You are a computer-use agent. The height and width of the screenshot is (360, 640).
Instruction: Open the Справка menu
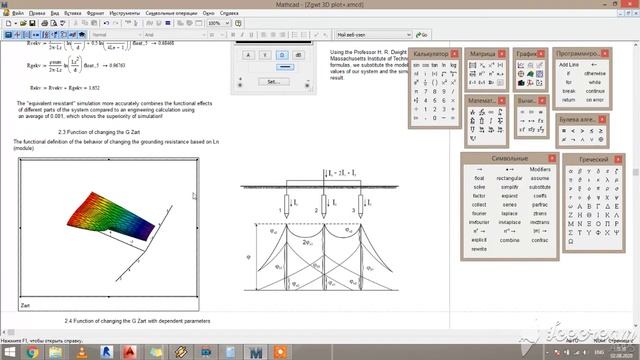point(229,13)
